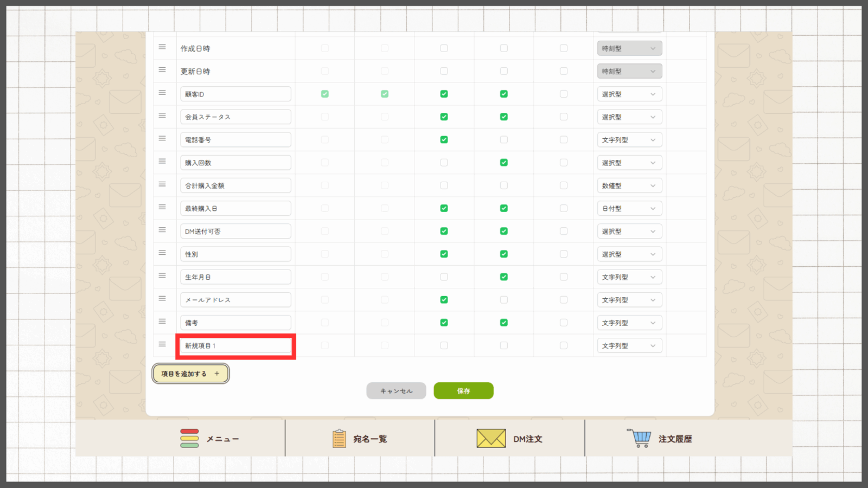Screen dimensions: 868x488
Task: Open the 数値型 type dropdown for 合計購入金額
Action: point(629,185)
